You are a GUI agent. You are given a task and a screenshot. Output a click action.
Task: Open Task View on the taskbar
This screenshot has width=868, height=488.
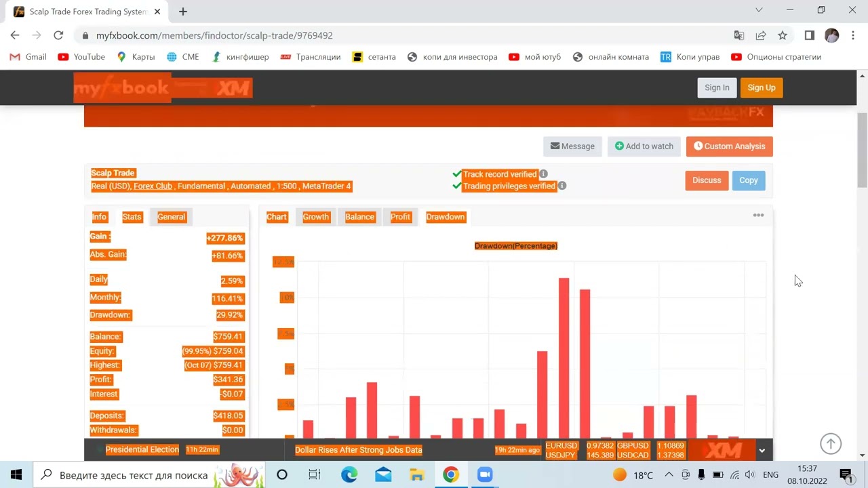click(x=315, y=474)
